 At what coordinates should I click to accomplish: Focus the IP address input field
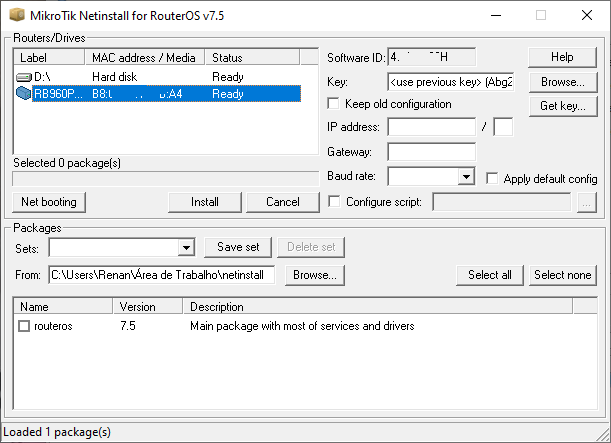431,127
